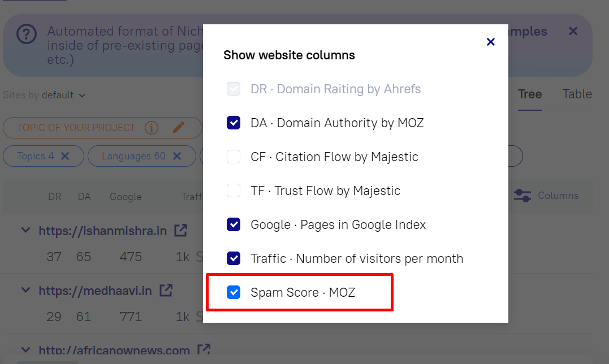Screen dimensions: 609x364
Task: Select the Tree view tab
Action: 530,94
